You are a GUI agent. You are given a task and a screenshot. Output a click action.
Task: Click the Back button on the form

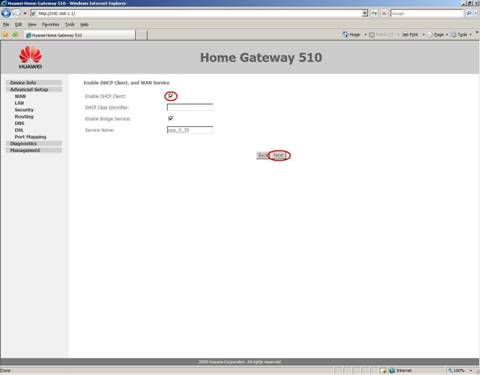tap(263, 155)
